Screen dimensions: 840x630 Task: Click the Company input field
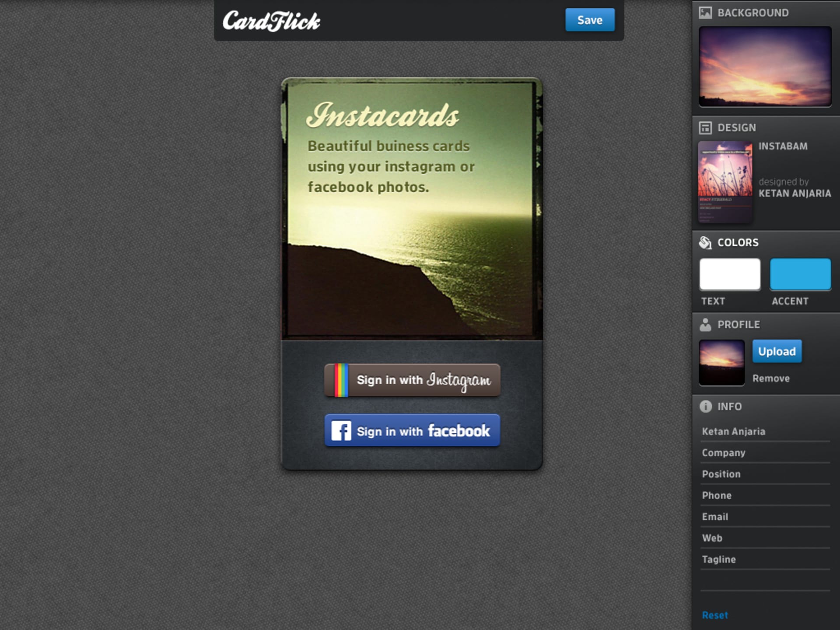pos(765,453)
